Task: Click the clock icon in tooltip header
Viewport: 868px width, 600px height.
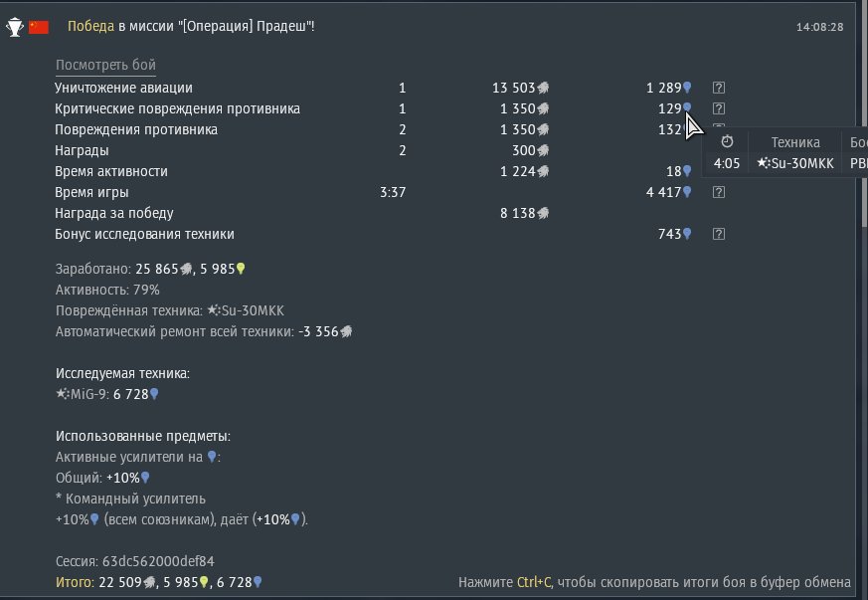Action: [x=727, y=142]
